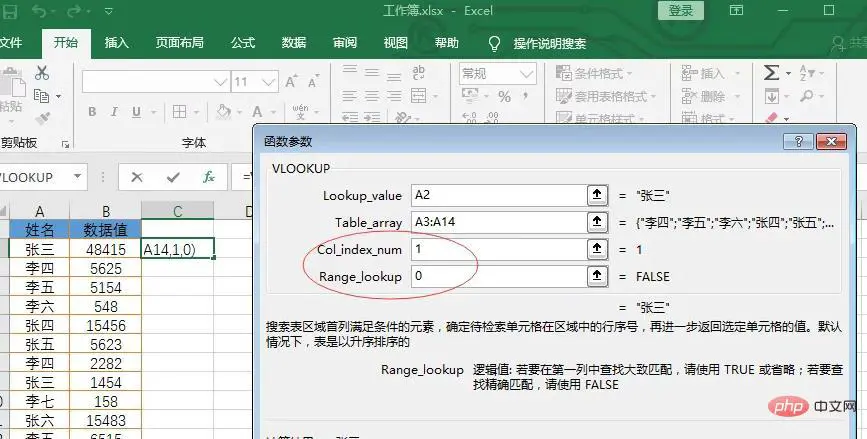Click the lightbulb Tell Me icon
867x439 pixels.
pos(494,44)
